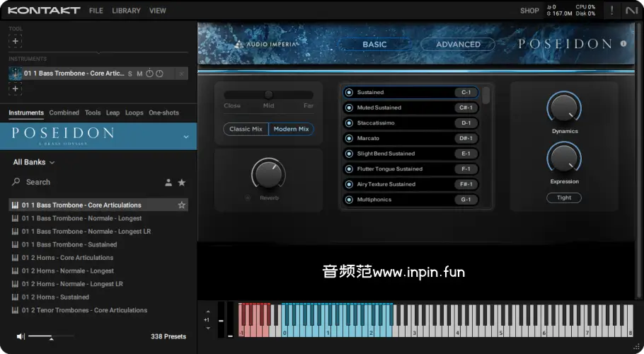Expand the All Banks dropdown
The height and width of the screenshot is (354, 644).
(x=34, y=162)
